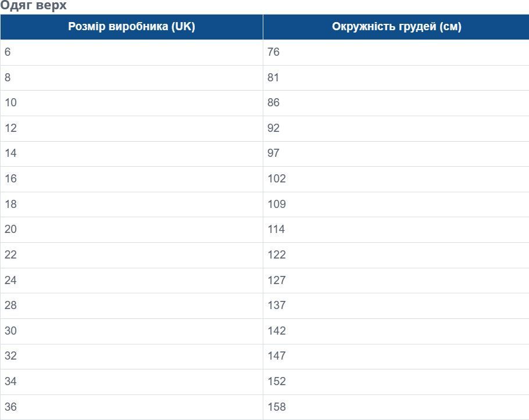Viewport: 529px width, 420px height.
Task: Select the 'Одяг верх' table heading
Action: [x=34, y=6]
